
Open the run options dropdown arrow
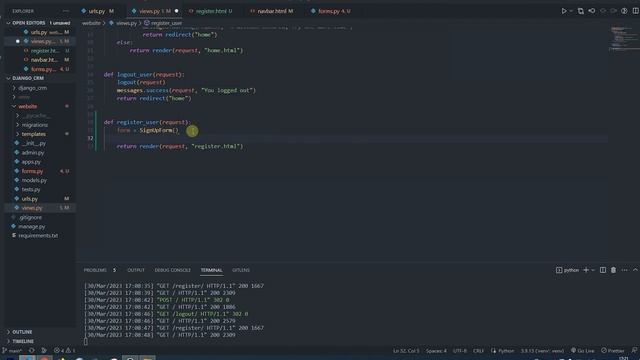[571, 11]
